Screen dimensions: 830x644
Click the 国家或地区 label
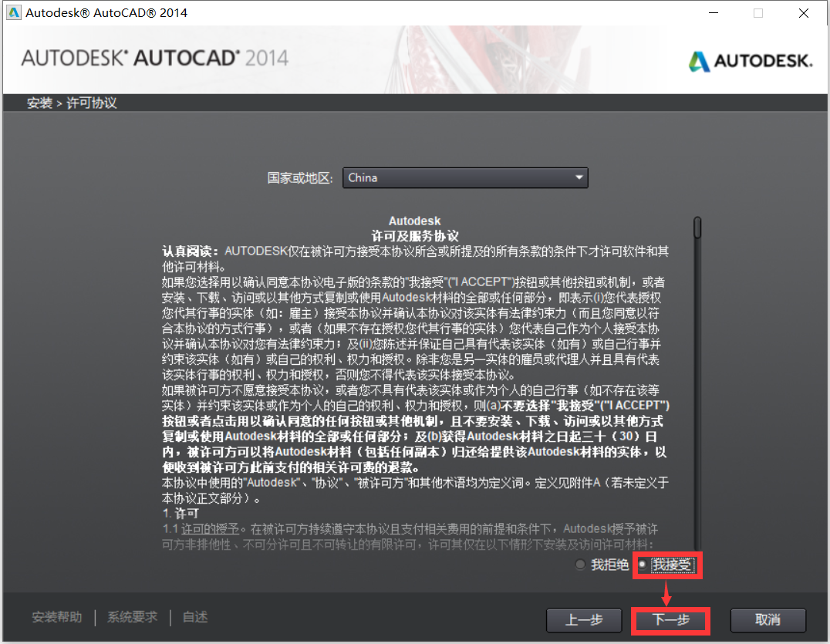point(299,178)
